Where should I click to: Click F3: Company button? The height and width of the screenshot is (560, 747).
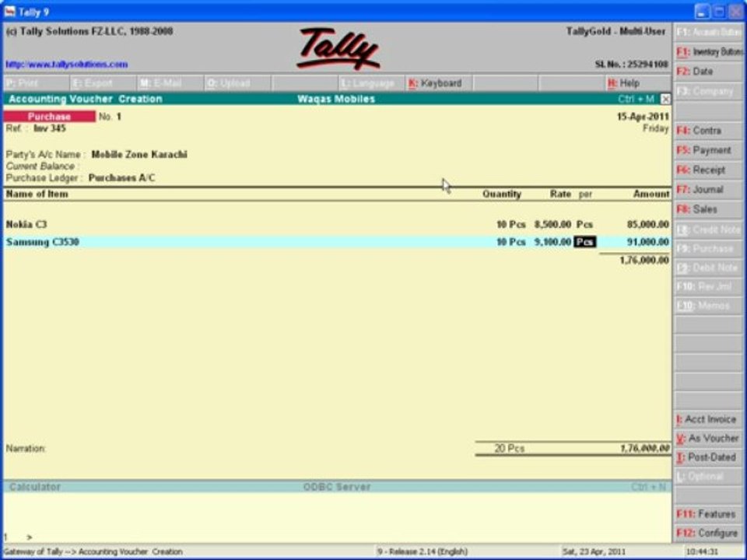point(708,91)
